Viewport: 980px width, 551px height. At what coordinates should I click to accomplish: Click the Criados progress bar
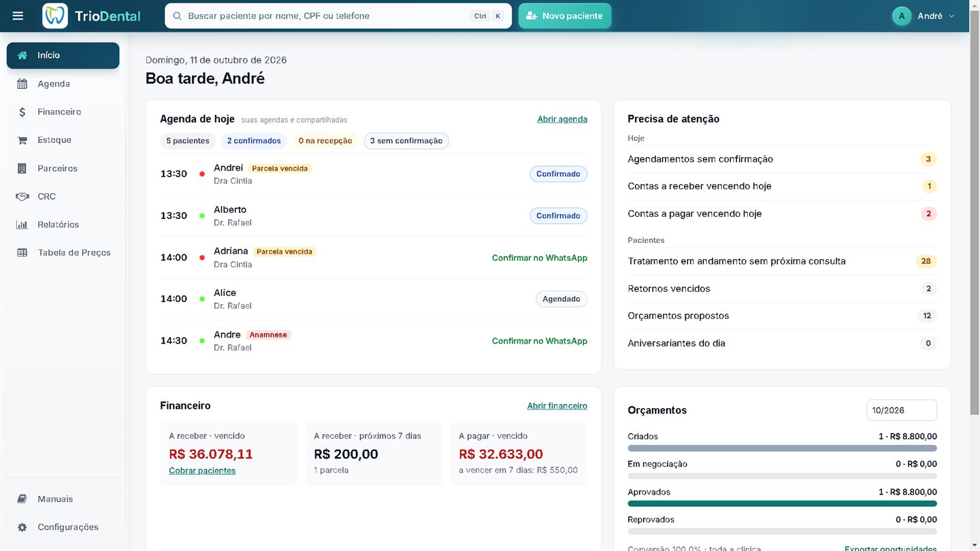782,448
